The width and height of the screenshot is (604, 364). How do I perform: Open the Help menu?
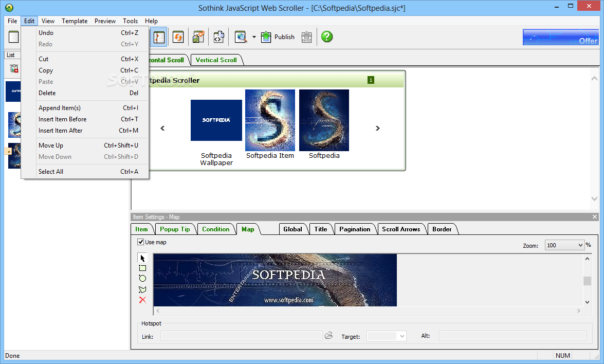tap(151, 21)
